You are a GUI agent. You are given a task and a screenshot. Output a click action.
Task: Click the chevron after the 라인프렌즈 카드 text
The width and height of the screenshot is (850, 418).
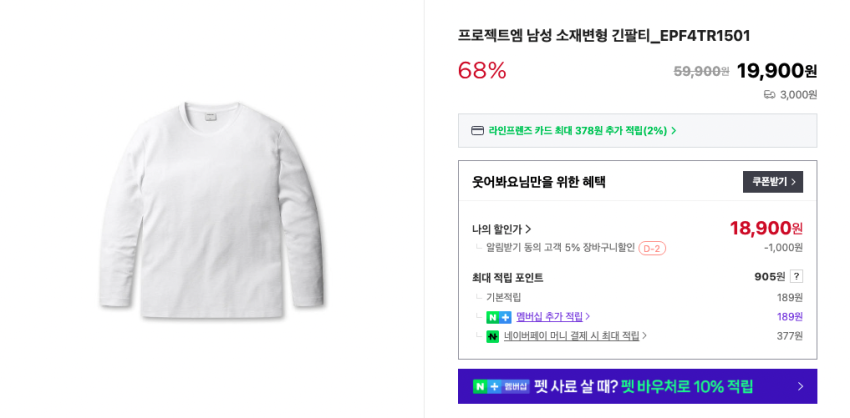coord(674,131)
